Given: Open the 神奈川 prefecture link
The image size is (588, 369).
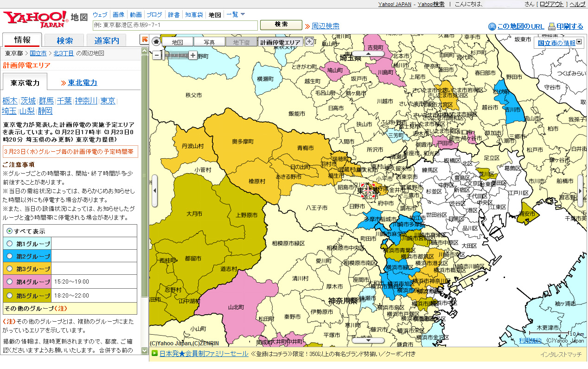Looking at the screenshot, I should [x=86, y=101].
